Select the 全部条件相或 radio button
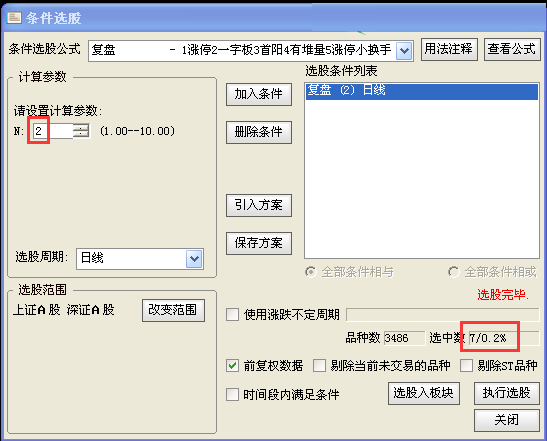The width and height of the screenshot is (547, 441). tap(454, 272)
